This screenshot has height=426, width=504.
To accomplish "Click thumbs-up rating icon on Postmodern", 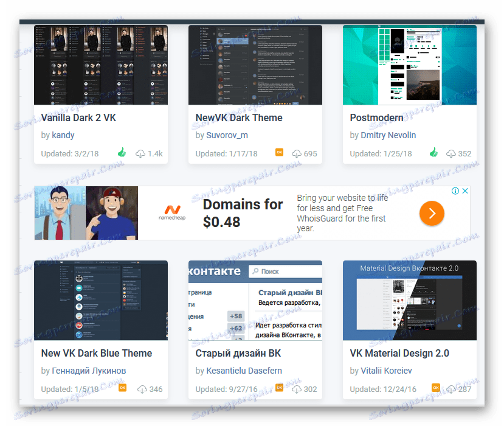I will 433,153.
